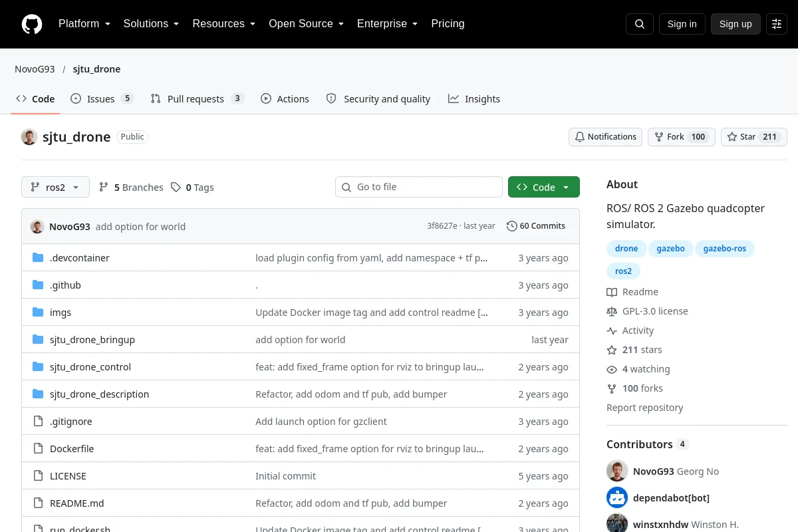The height and width of the screenshot is (532, 798).
Task: Expand the Platform menu
Action: pos(84,24)
